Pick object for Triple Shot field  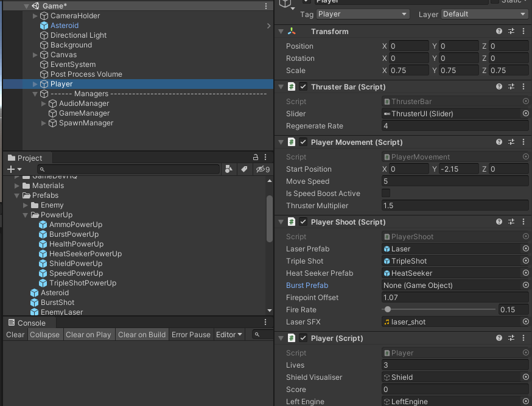click(x=525, y=261)
